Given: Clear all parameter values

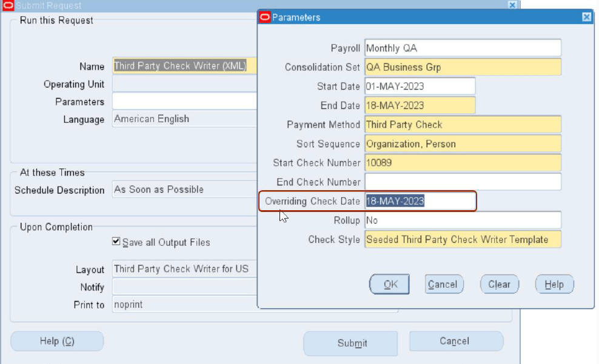Looking at the screenshot, I should coord(500,284).
